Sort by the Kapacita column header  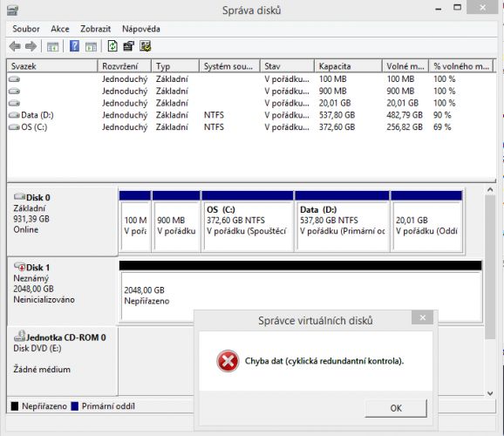click(348, 66)
